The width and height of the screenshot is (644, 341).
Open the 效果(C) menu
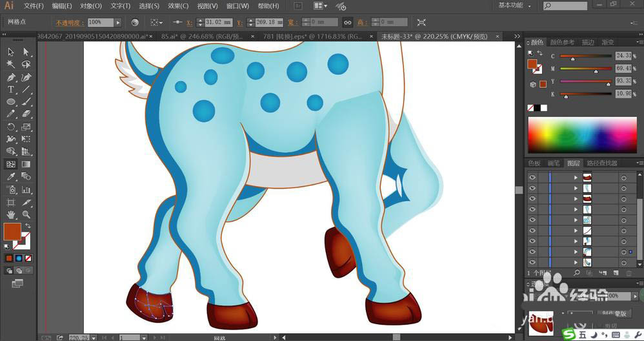[178, 6]
